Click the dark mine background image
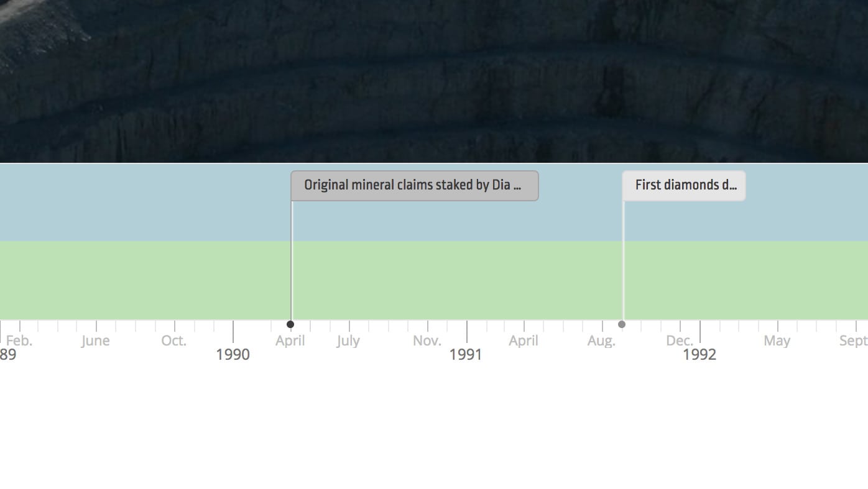This screenshot has height=489, width=868. 434,81
